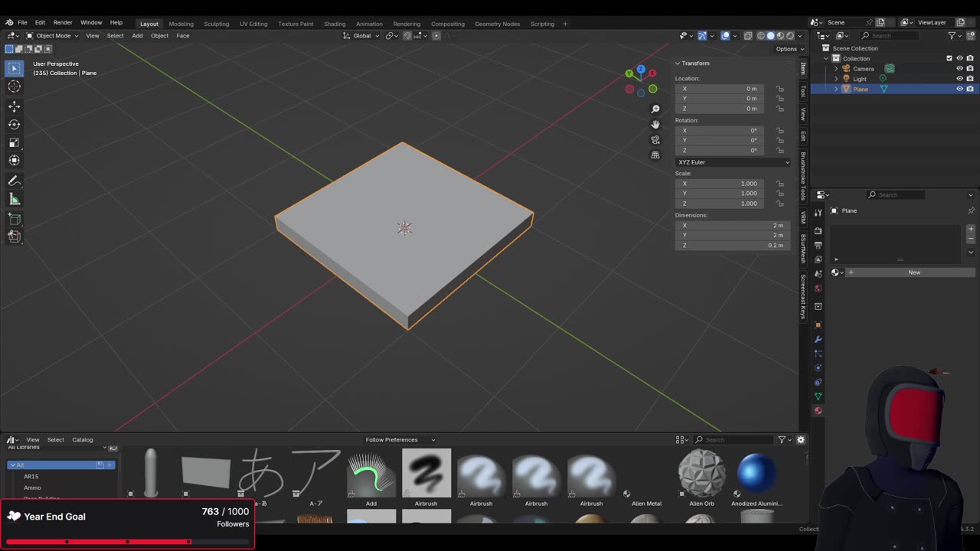Click the Z dimension 0.2 m field
Screen dimensions: 980x551
[x=733, y=246]
